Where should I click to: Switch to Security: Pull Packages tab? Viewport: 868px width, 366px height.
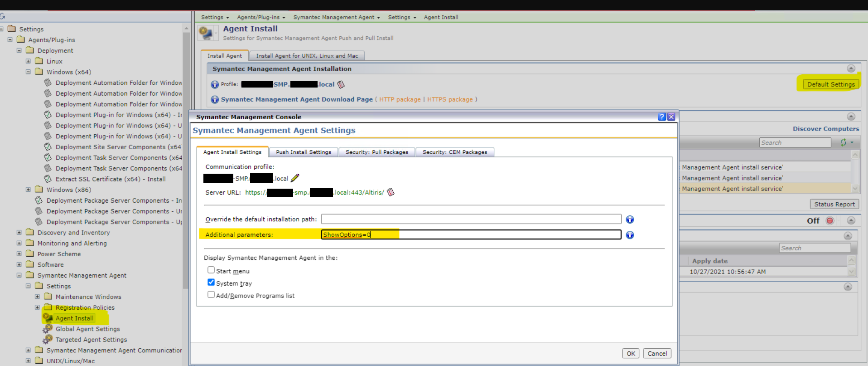[377, 152]
